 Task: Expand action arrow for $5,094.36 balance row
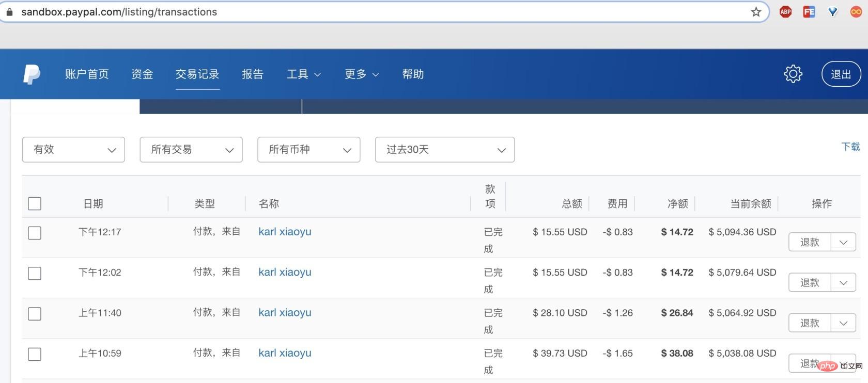click(843, 242)
